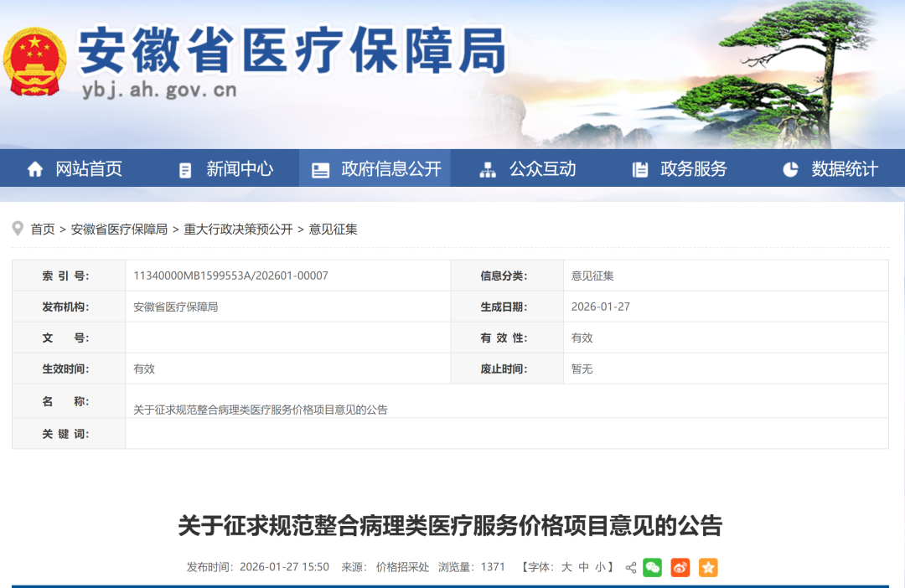
Task: Set font size to 小 (small)
Action: coord(601,567)
